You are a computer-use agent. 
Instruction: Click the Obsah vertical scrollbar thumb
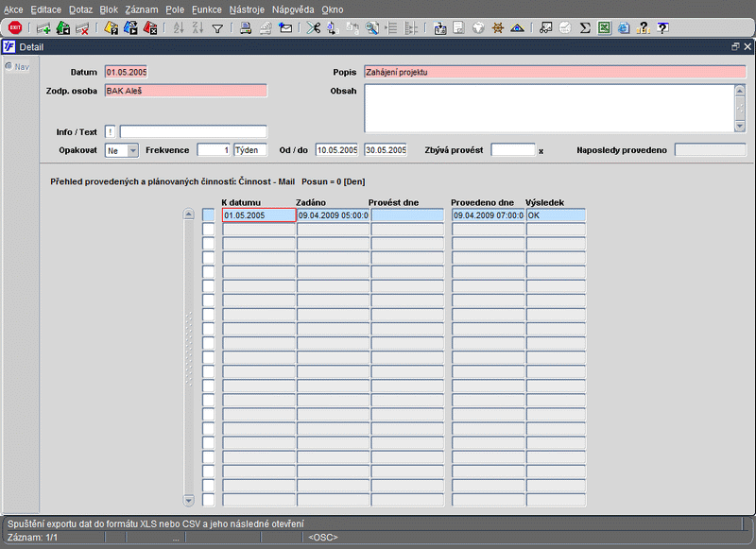click(740, 109)
